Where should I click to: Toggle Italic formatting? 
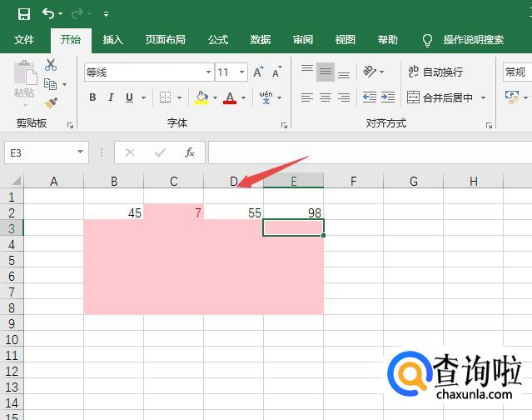pyautogui.click(x=111, y=97)
